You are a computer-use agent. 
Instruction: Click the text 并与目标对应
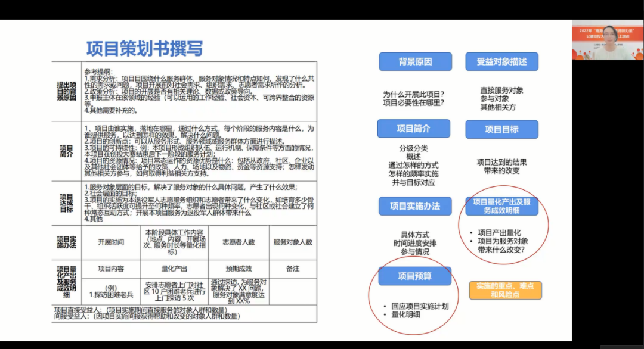414,182
